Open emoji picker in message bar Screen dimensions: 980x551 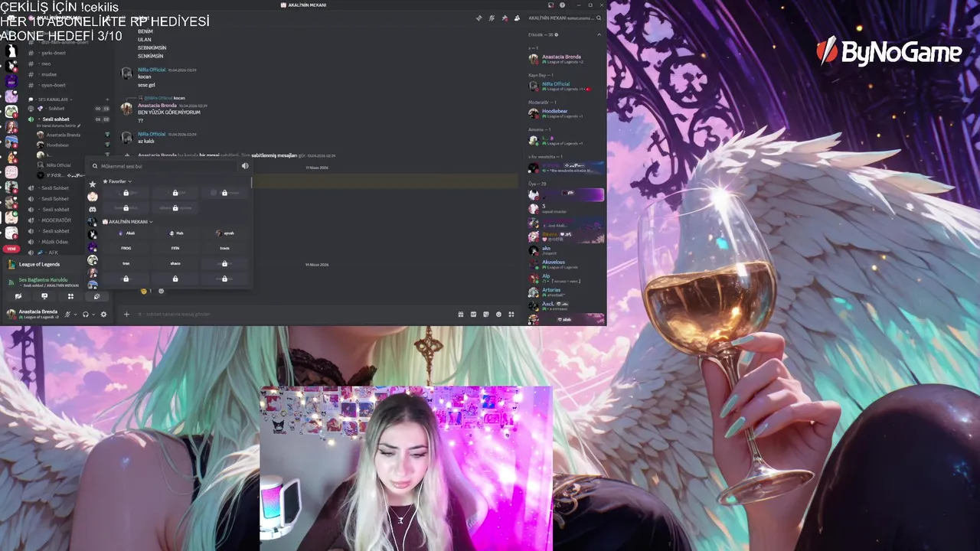coord(498,314)
